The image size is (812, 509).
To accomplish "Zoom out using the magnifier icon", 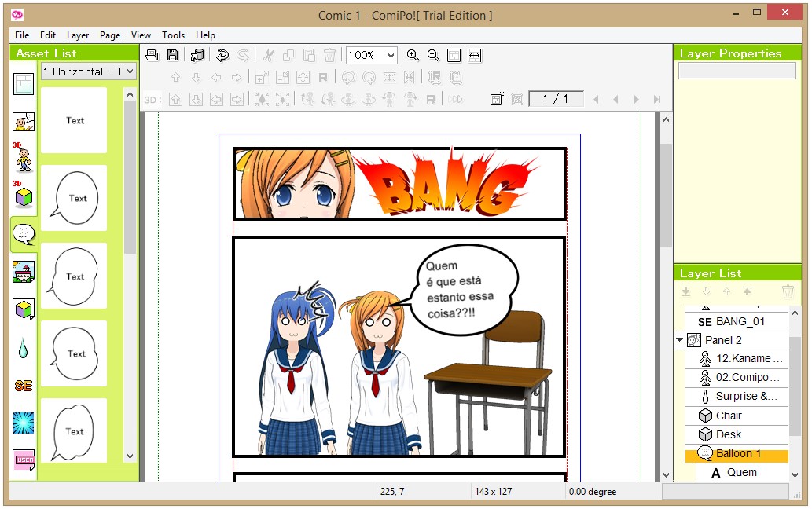I will tap(433, 55).
